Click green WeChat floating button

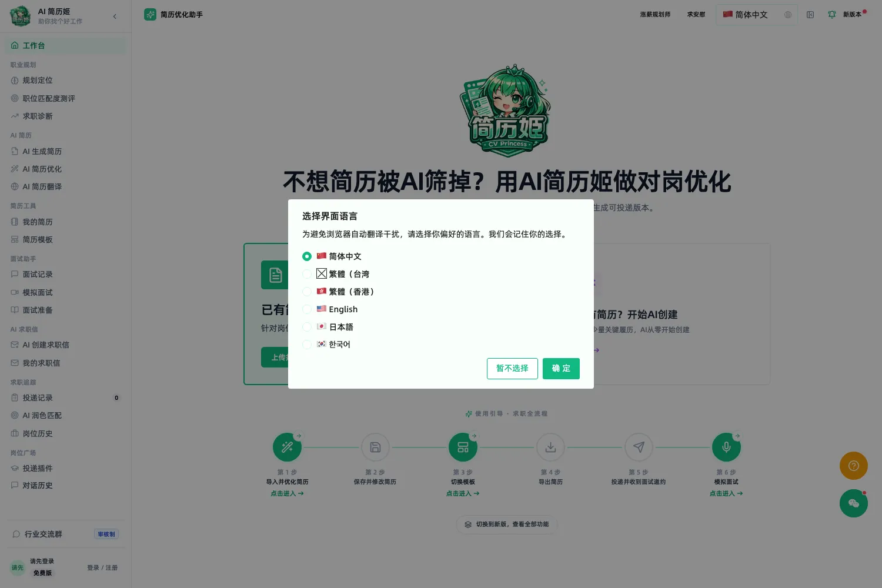[x=854, y=503]
